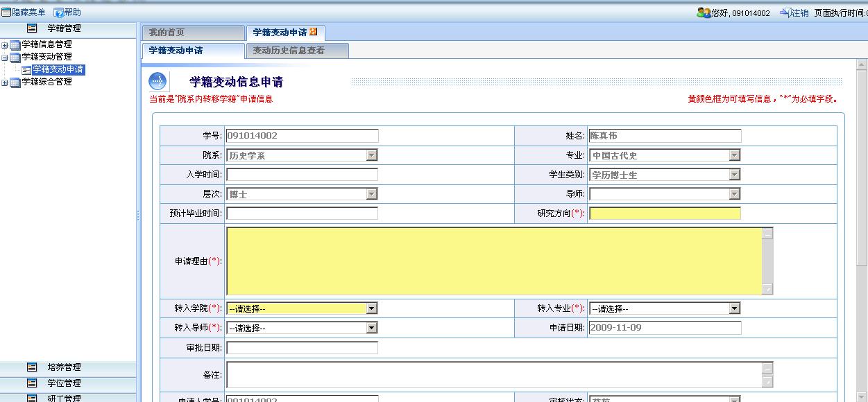Click the 注销 logout arrow icon
This screenshot has width=868, height=402.
[x=785, y=12]
